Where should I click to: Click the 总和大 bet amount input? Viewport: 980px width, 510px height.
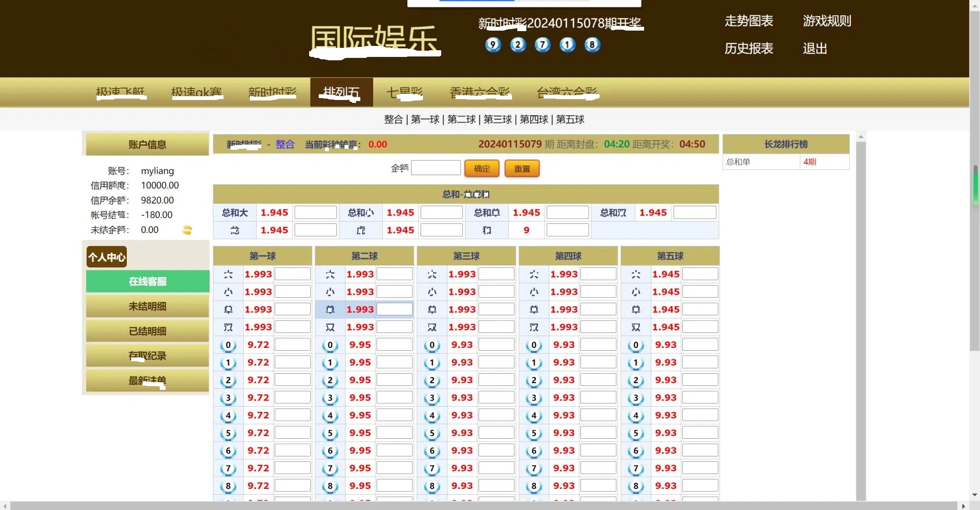(316, 212)
